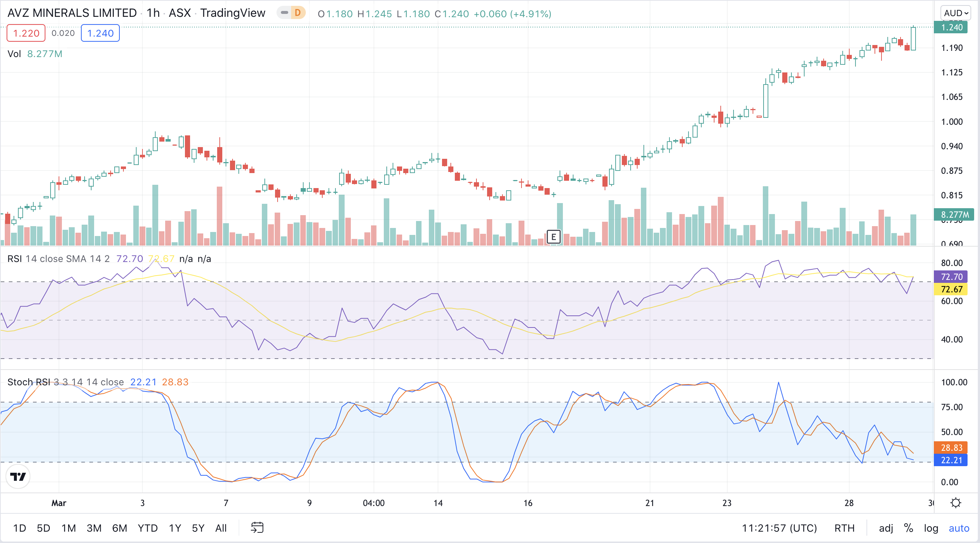This screenshot has height=543, width=980.
Task: Open the RTH session selector
Action: point(844,528)
